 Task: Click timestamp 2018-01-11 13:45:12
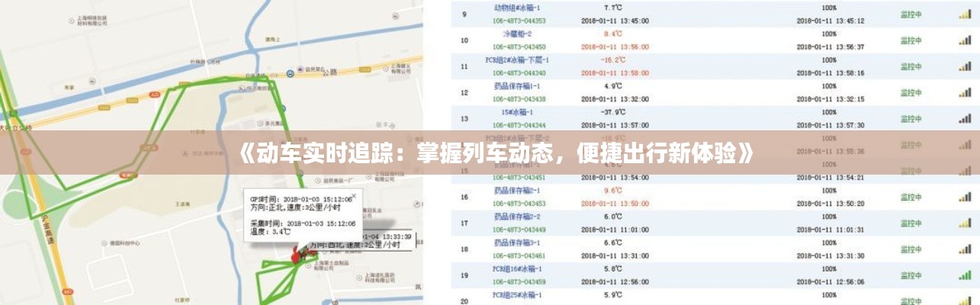tap(830, 21)
